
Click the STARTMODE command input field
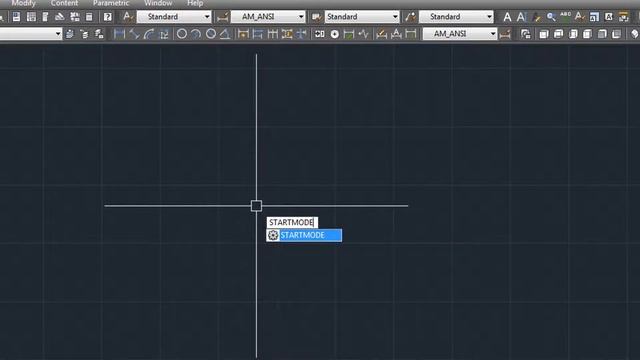tap(292, 222)
